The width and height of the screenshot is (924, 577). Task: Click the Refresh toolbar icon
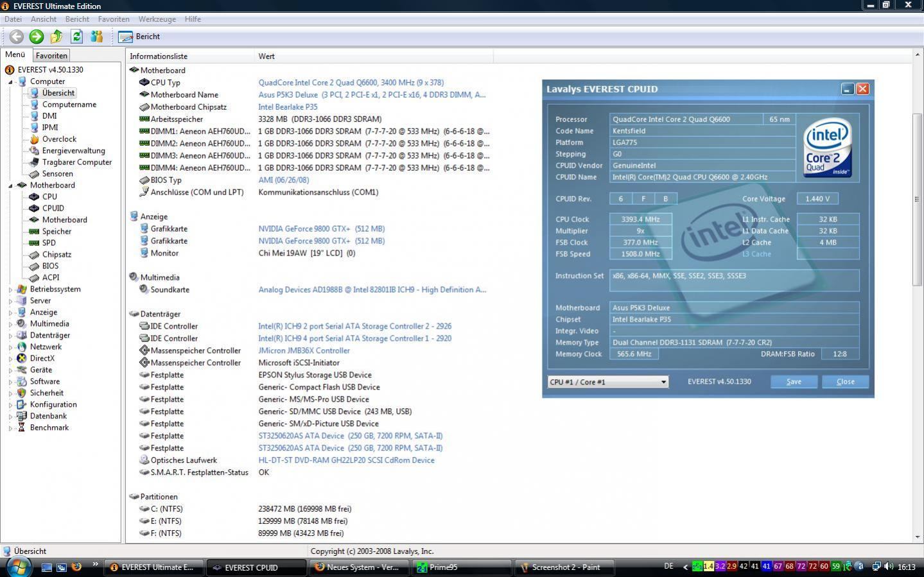tap(77, 37)
